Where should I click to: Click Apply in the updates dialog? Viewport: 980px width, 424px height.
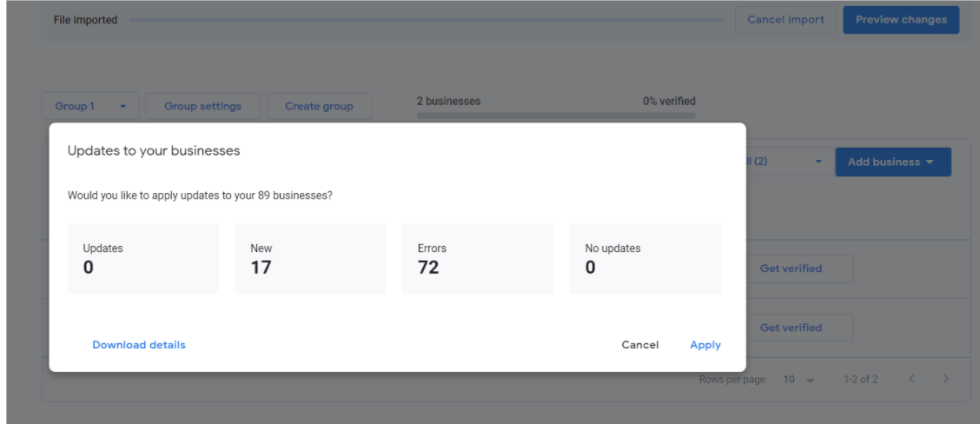click(x=705, y=345)
